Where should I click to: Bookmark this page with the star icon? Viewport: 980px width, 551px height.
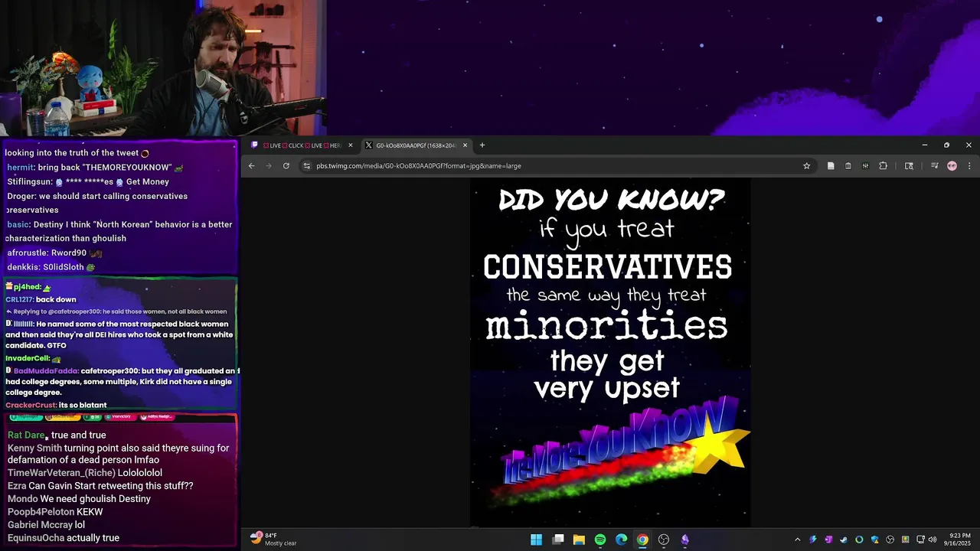[806, 166]
